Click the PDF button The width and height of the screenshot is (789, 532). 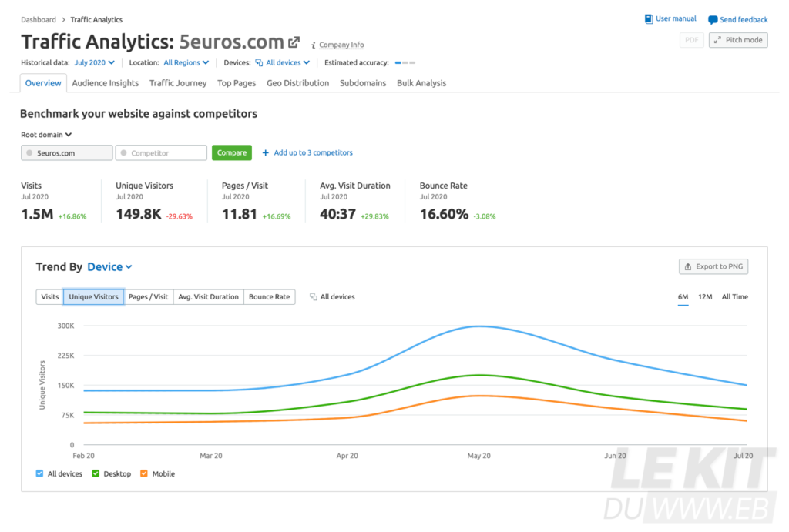click(691, 40)
